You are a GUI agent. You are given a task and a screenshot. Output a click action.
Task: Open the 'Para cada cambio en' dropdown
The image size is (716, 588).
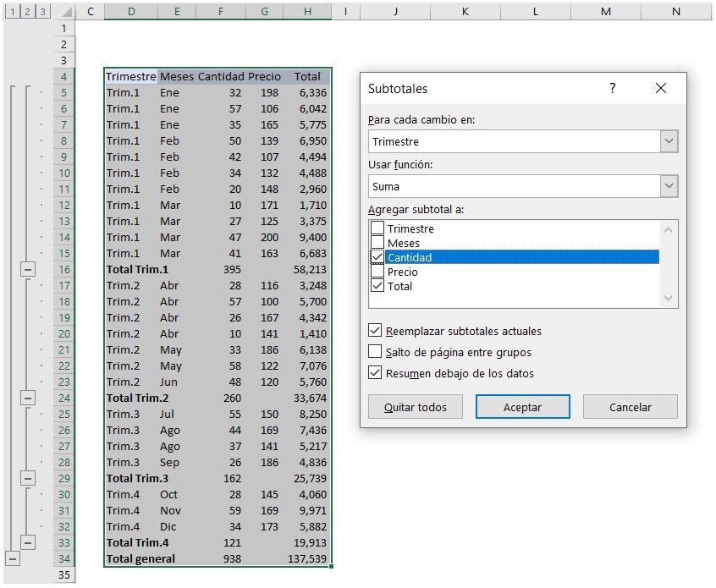(x=669, y=141)
